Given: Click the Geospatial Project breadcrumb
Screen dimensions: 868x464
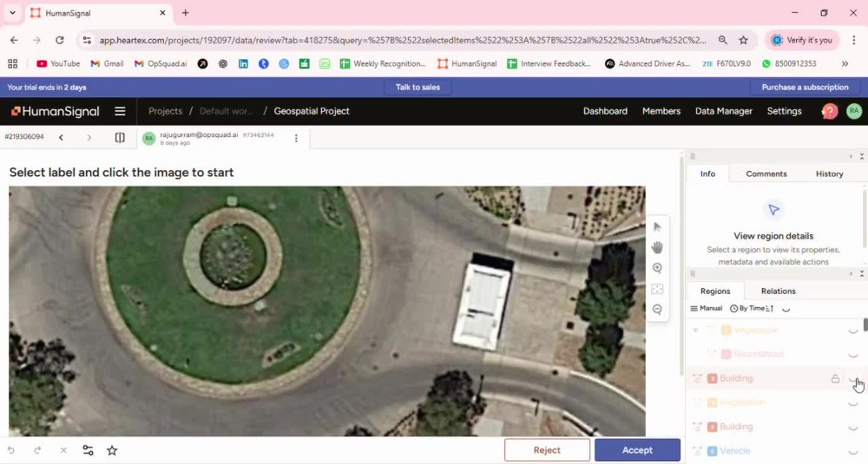Looking at the screenshot, I should [x=312, y=111].
